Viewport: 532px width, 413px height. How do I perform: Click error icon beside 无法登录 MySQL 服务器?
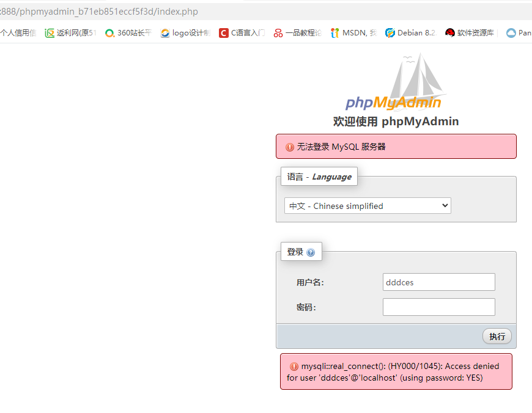point(289,147)
